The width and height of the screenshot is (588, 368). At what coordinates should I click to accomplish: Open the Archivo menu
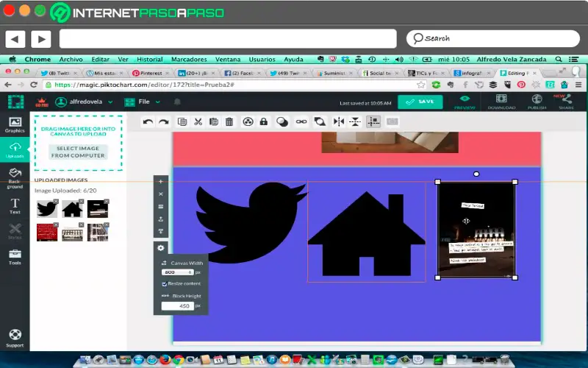pyautogui.click(x=71, y=60)
